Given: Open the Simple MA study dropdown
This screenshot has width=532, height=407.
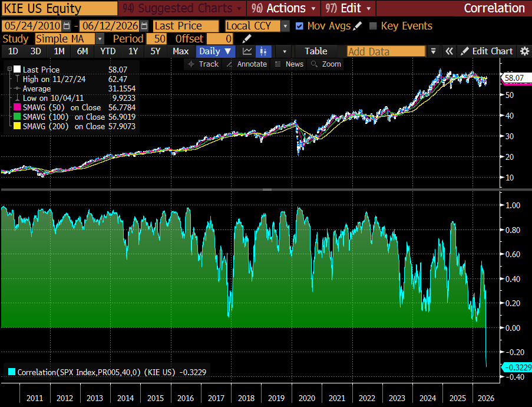Looking at the screenshot, I should pos(100,39).
